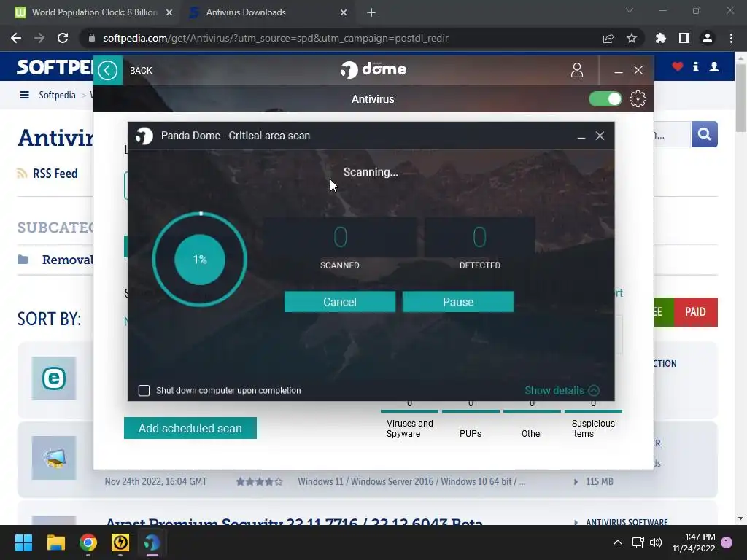Click Softpedia user login icon
747x560 pixels.
(714, 66)
